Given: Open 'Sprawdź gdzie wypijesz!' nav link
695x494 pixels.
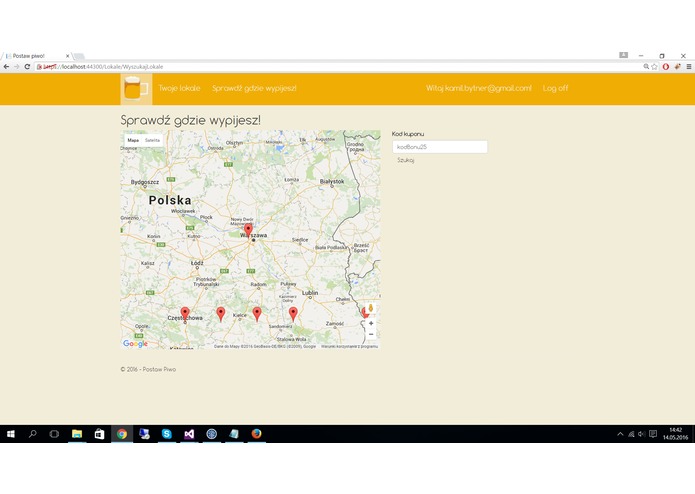Looking at the screenshot, I should 254,88.
